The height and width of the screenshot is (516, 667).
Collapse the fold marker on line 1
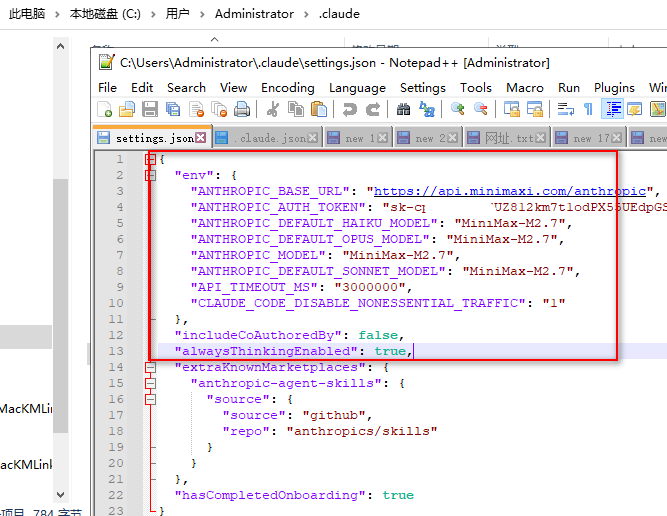point(150,160)
